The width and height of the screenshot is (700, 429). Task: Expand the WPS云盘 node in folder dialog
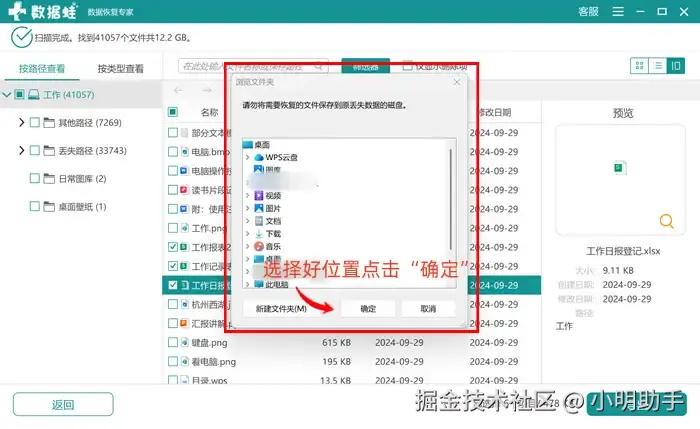248,157
